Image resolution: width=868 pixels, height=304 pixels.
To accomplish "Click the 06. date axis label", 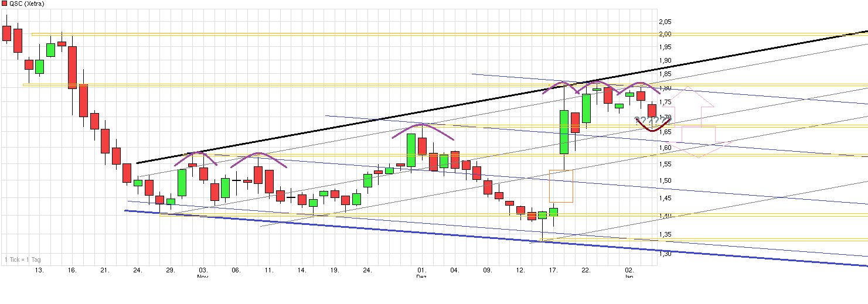I will (x=236, y=271).
